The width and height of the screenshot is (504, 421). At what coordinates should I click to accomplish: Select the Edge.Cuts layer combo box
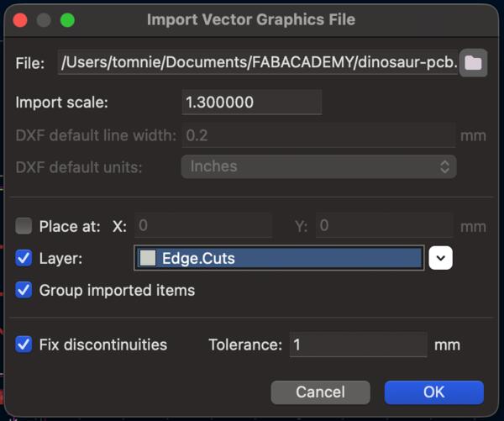point(279,259)
